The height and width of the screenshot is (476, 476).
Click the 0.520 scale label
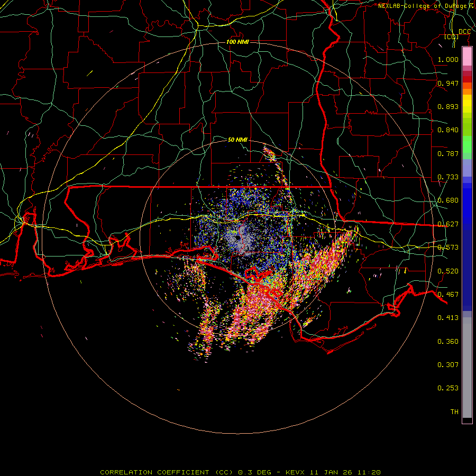[x=448, y=271]
